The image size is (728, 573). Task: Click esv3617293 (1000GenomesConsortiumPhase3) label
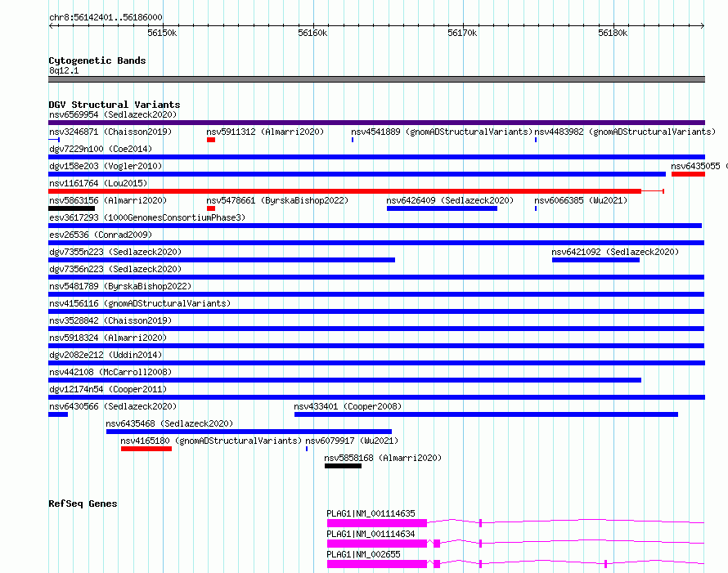pyautogui.click(x=147, y=217)
